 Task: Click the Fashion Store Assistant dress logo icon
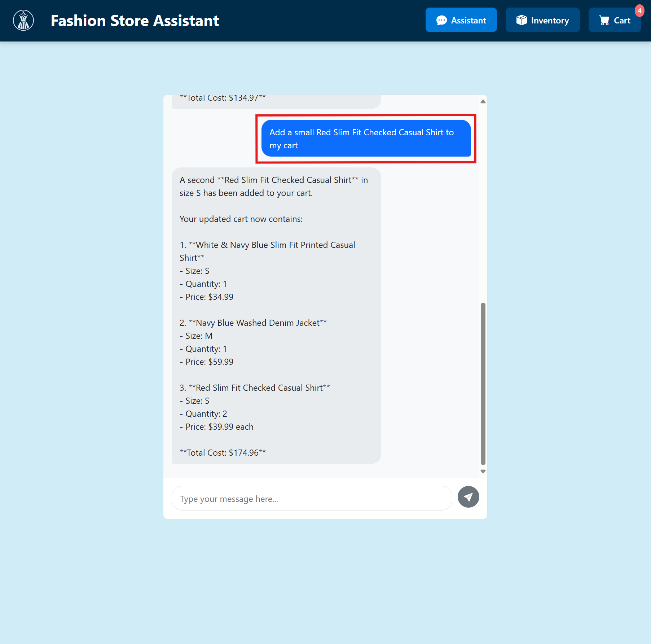point(23,20)
